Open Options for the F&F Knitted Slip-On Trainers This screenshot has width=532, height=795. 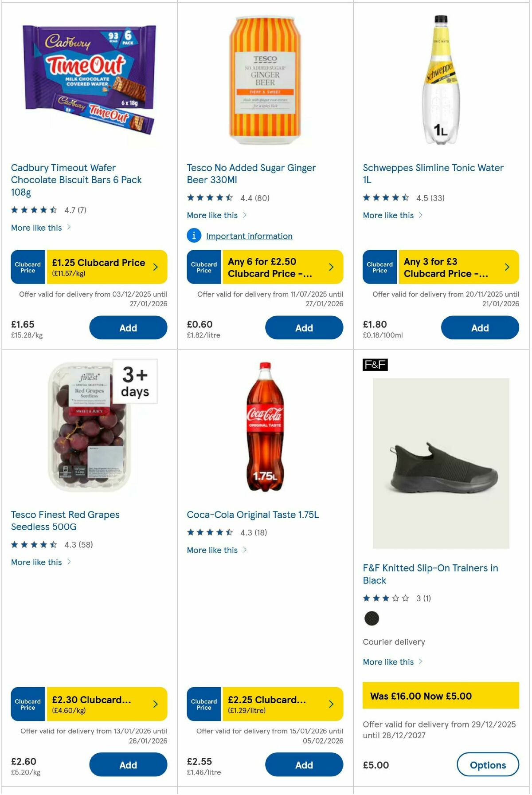[488, 765]
